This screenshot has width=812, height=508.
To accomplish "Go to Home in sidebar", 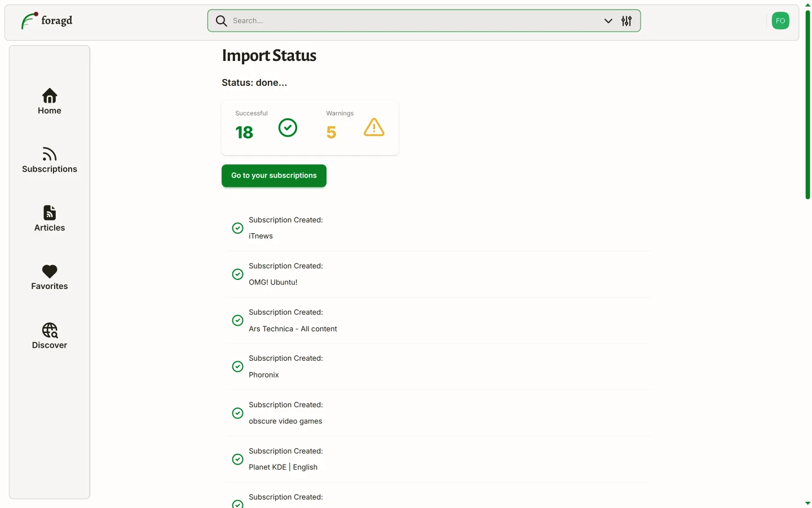I will tap(50, 102).
